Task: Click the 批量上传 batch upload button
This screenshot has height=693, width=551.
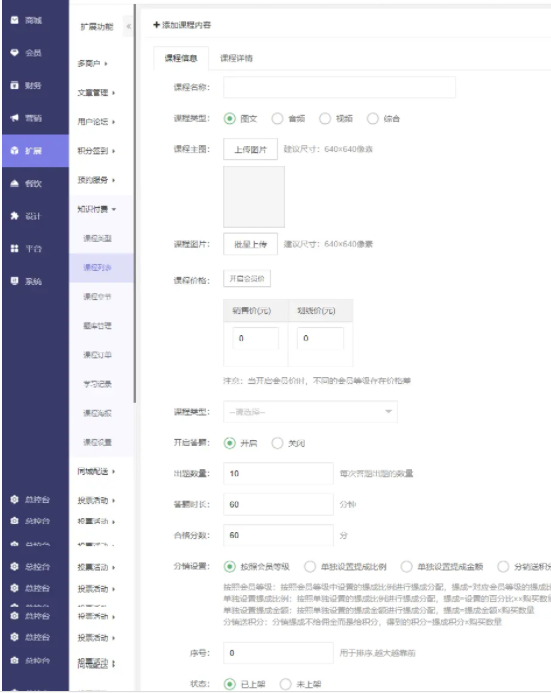Action: tap(251, 244)
